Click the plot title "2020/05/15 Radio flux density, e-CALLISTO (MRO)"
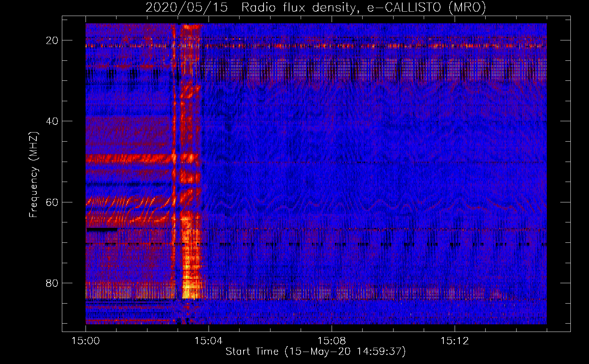 (316, 8)
